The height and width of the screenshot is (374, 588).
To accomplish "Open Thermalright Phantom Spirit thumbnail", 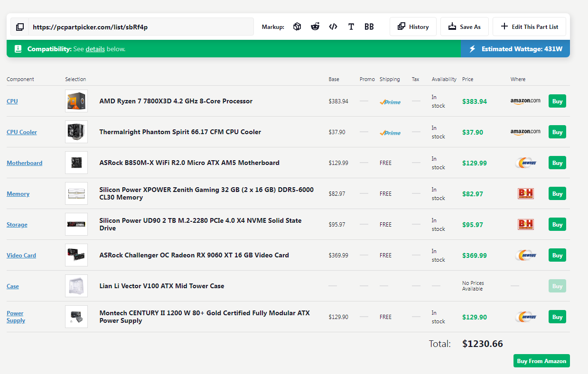I will pyautogui.click(x=76, y=132).
